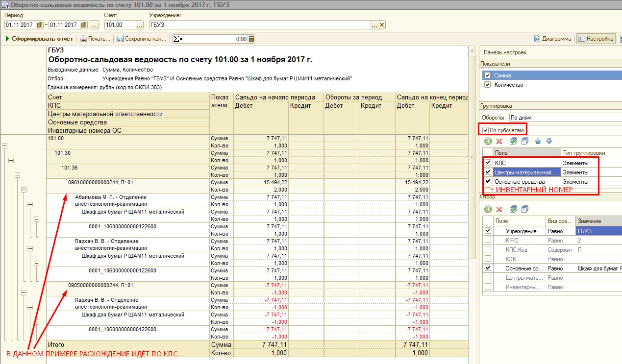
Task: Toggle the 'По субсчетам' checkbox
Action: tap(485, 130)
